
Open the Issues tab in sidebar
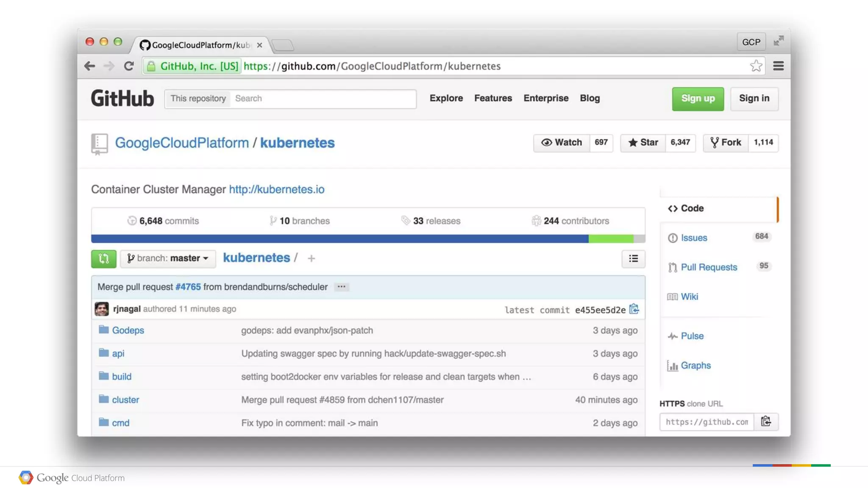click(694, 238)
